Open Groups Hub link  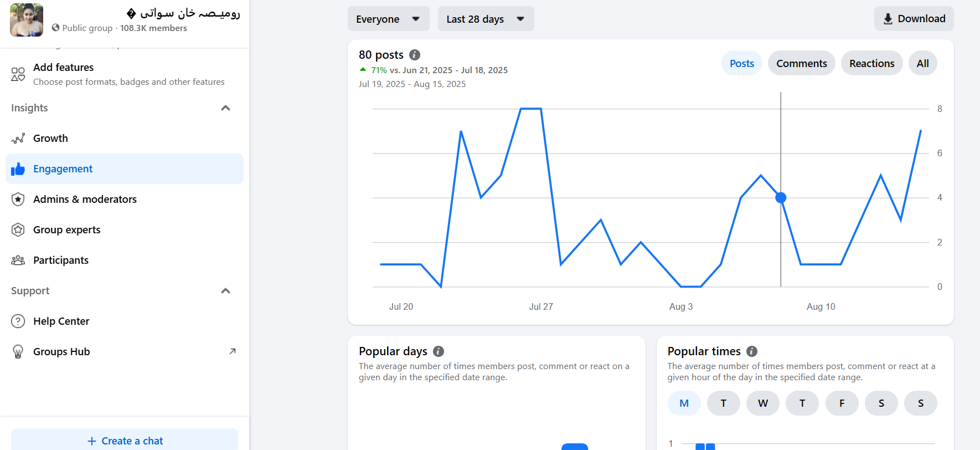pyautogui.click(x=125, y=351)
